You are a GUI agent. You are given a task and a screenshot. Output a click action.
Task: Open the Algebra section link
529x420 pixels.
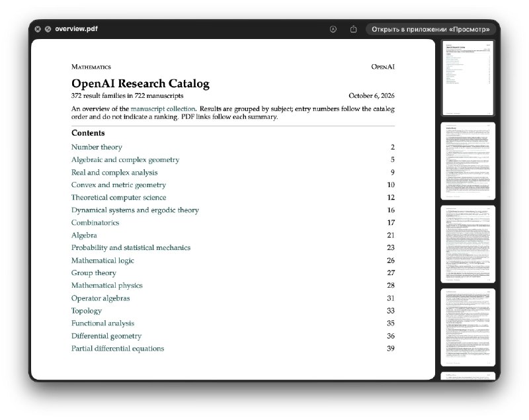coord(84,235)
